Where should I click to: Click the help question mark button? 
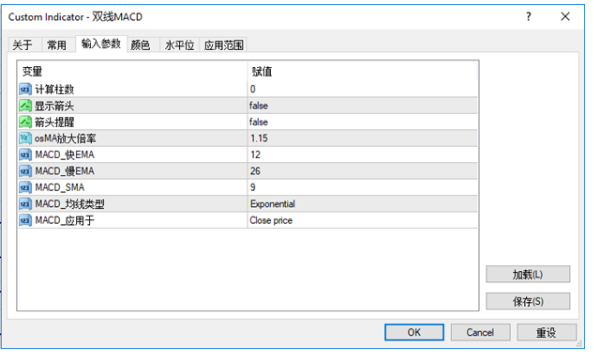point(528,17)
